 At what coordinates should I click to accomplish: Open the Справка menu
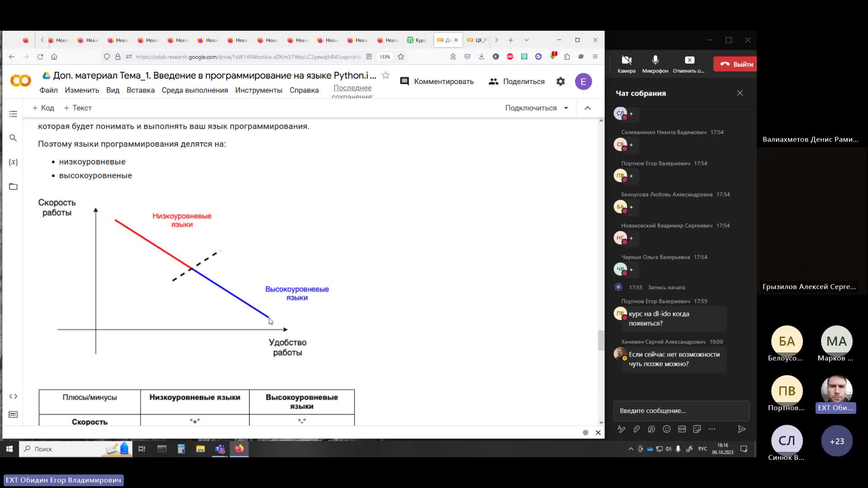click(x=304, y=90)
